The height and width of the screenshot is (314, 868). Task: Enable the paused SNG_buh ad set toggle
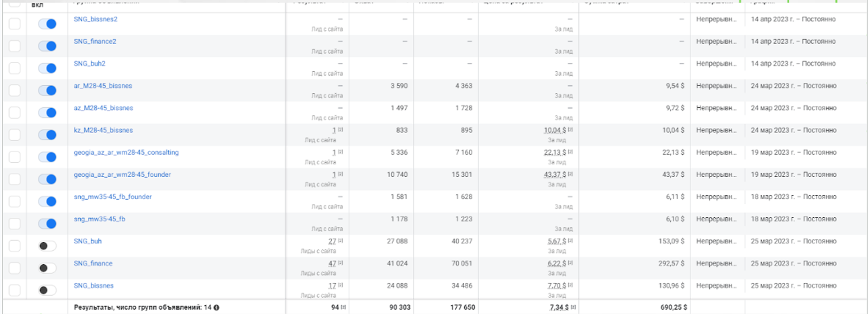[47, 246]
